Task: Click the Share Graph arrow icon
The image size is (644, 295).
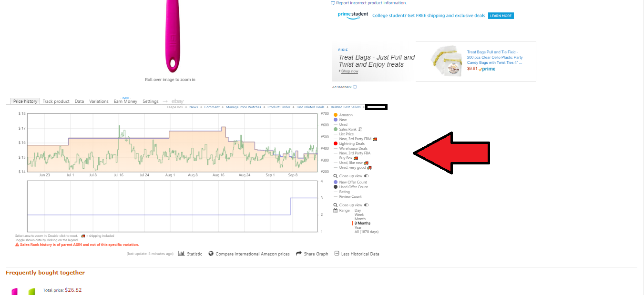Action: [x=299, y=254]
